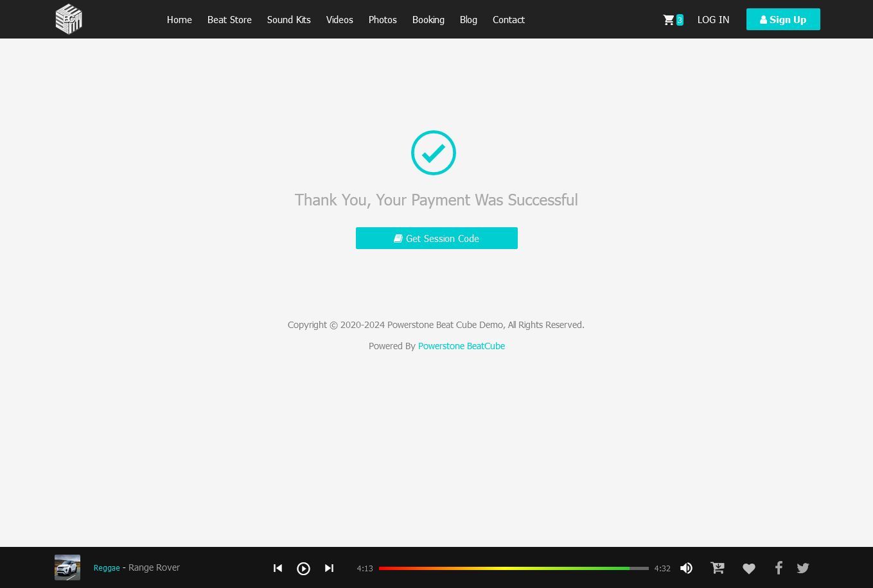Click the Get Session Code button
Screen dimensions: 873x588
coord(437,238)
